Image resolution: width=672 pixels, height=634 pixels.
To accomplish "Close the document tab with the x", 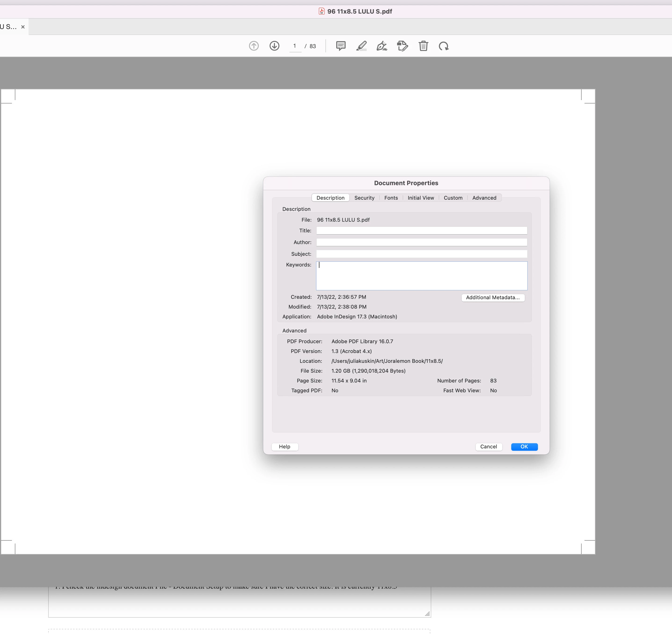I will click(x=23, y=27).
